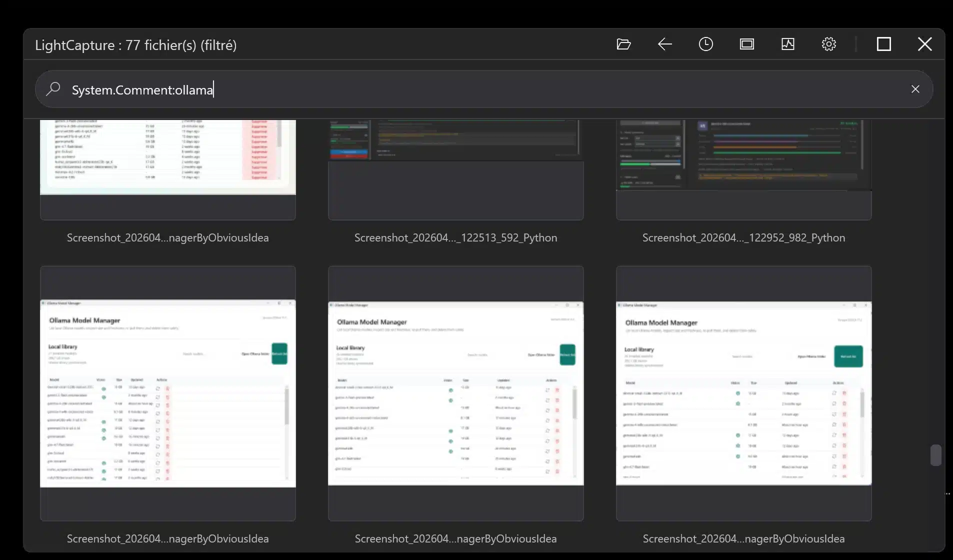This screenshot has height=560, width=953.
Task: Go back using the left arrow icon
Action: (x=664, y=44)
